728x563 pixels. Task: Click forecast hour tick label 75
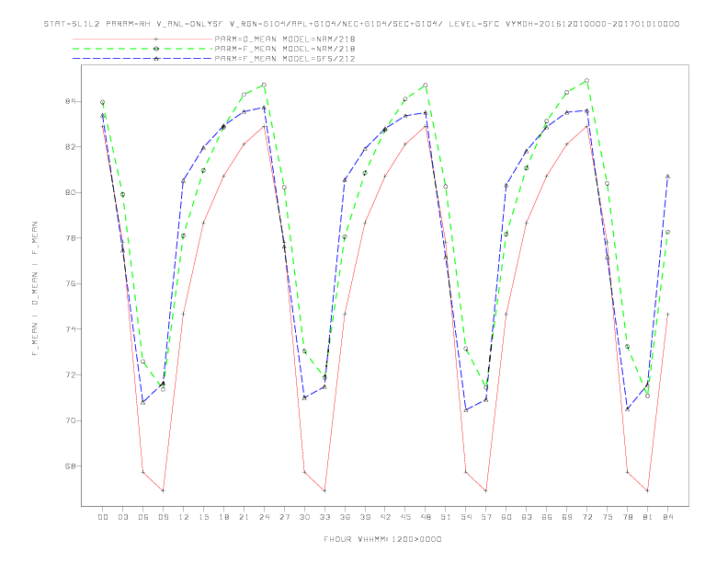click(608, 517)
